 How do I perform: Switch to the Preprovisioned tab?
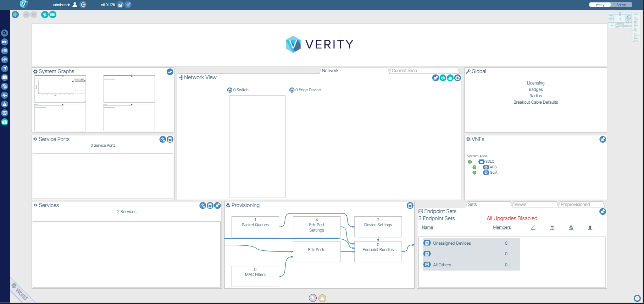click(x=575, y=205)
